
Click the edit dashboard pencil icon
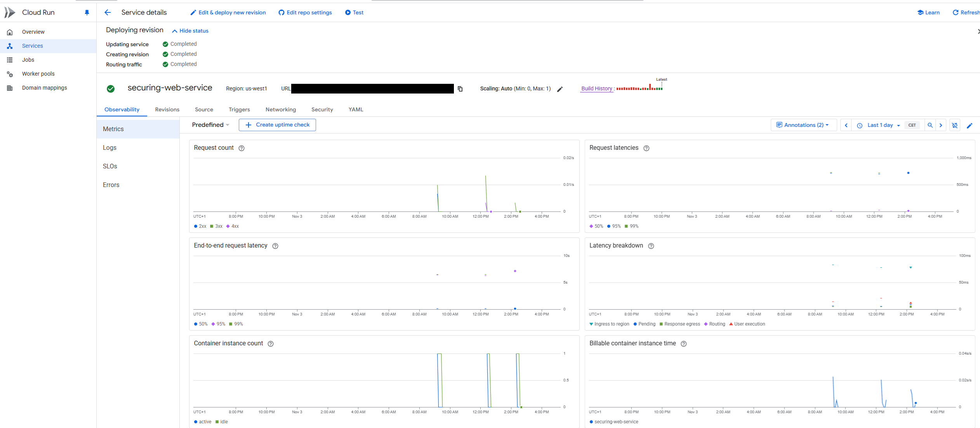click(x=969, y=125)
